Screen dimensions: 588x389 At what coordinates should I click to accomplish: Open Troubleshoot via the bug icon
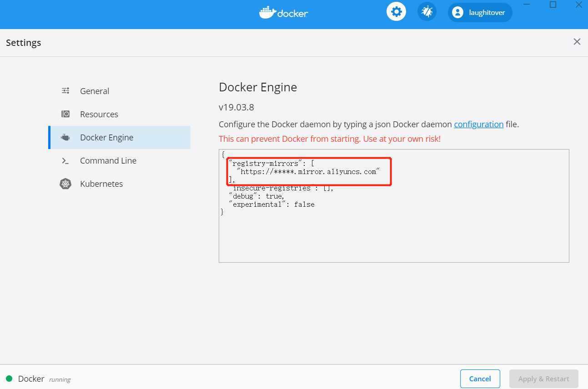[x=427, y=12]
